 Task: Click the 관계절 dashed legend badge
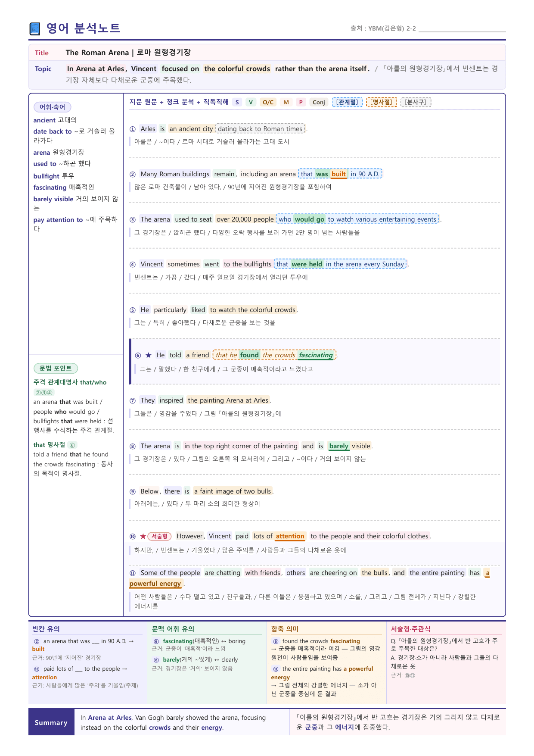(x=347, y=102)
